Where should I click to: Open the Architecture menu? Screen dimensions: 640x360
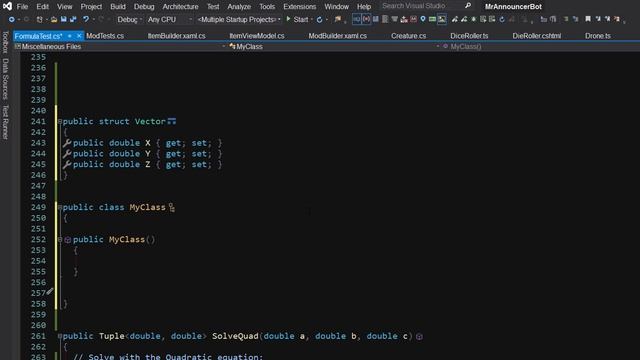click(x=180, y=7)
